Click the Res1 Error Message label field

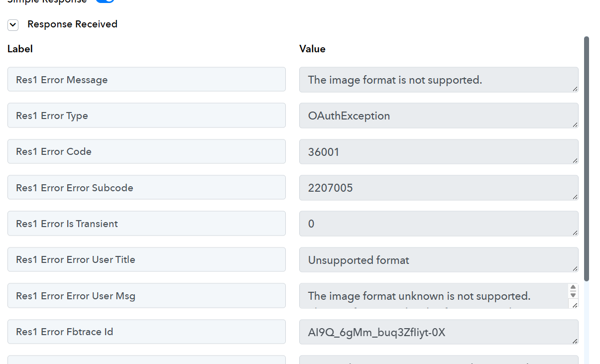[x=146, y=80]
